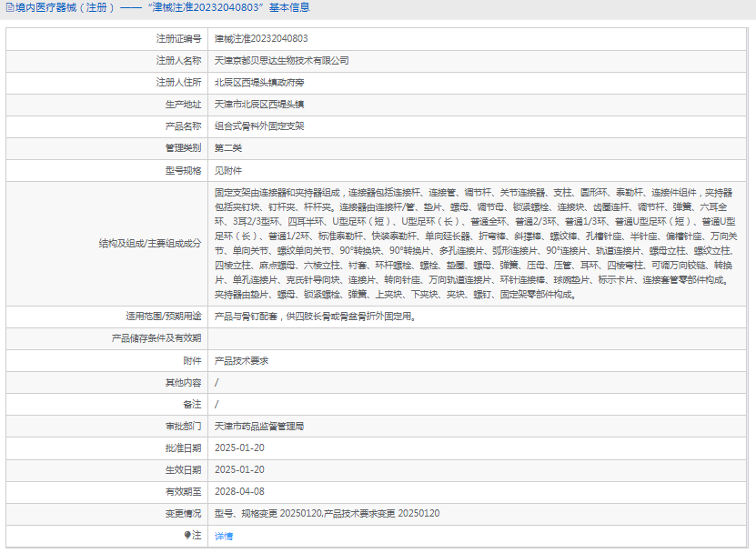Viewport: 756px width, 553px height.
Task: Click the 有效期至 label
Action: pos(183,491)
